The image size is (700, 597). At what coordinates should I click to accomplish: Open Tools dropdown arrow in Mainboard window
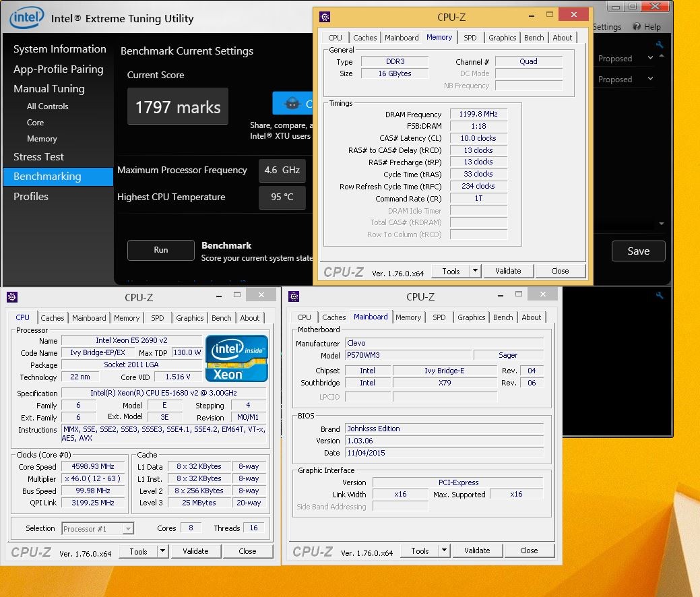pyautogui.click(x=444, y=551)
